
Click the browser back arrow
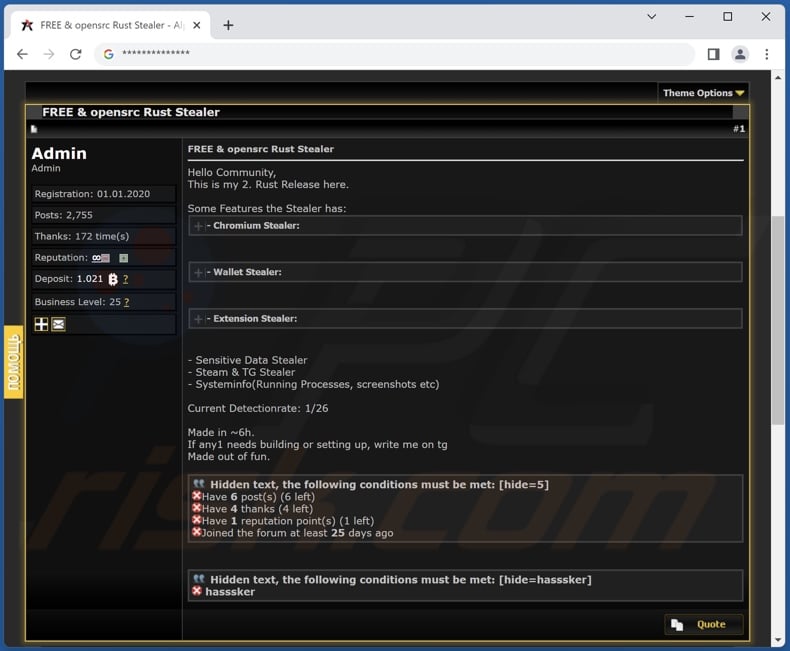coord(22,54)
